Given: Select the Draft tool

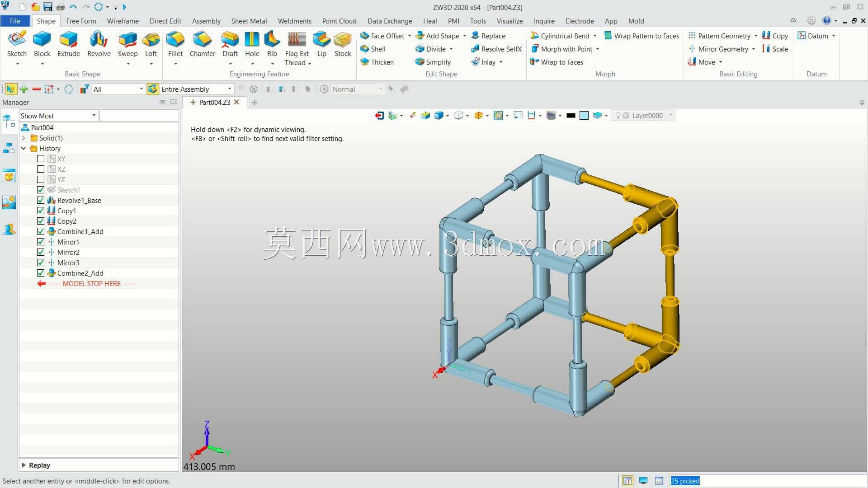Looking at the screenshot, I should [230, 44].
